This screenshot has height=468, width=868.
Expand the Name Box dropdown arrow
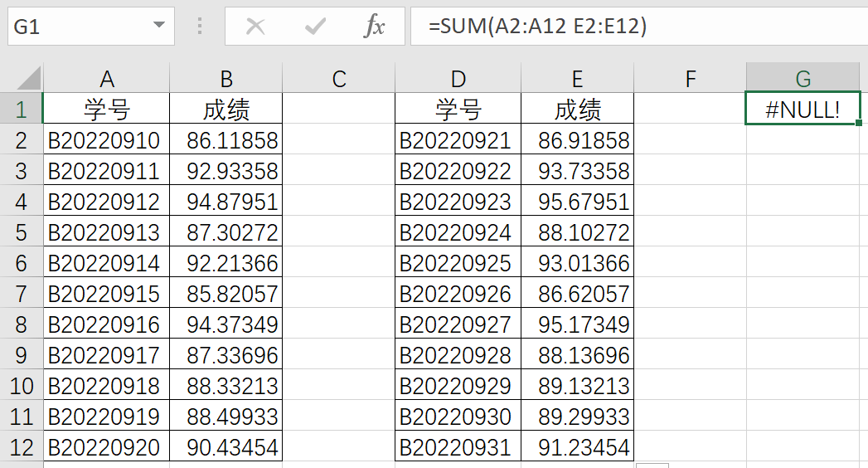coord(159,25)
